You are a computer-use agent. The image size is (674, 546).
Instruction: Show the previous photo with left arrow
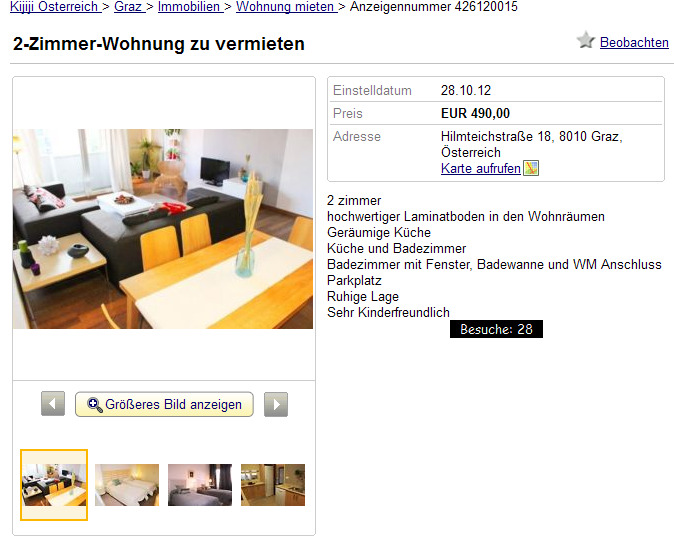click(53, 404)
